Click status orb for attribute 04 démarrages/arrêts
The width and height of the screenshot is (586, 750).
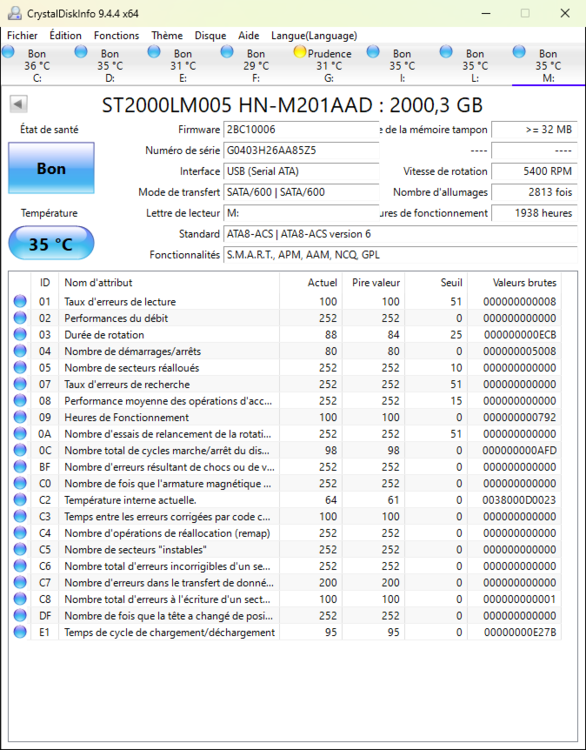click(x=20, y=351)
